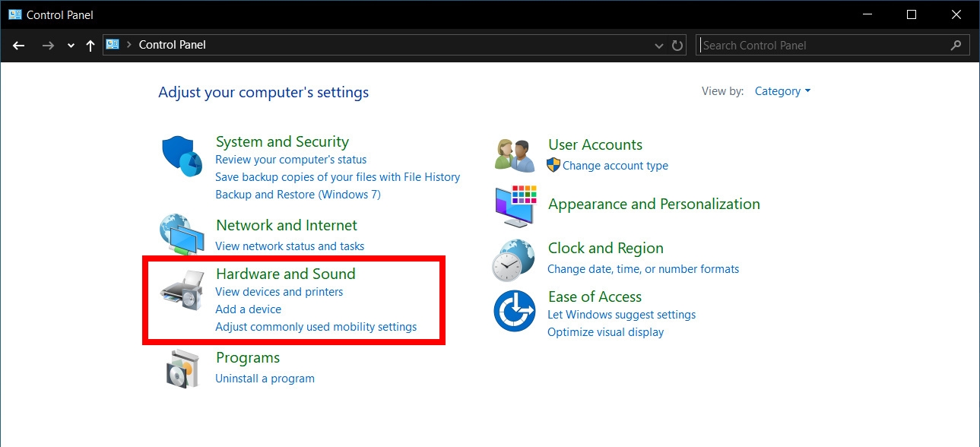Click Change account type link
980x447 pixels.
point(615,166)
